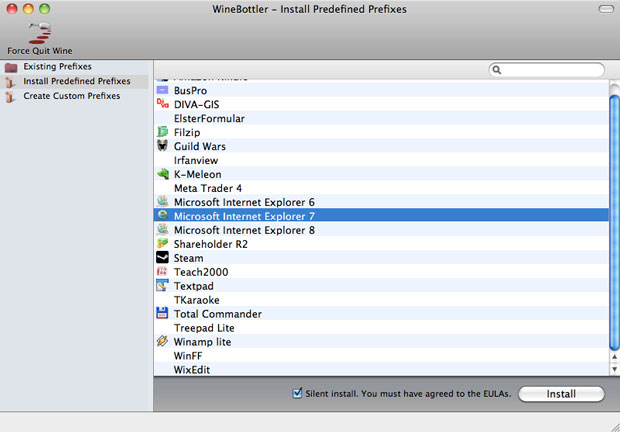Select the Teach2000 row text

pos(201,272)
